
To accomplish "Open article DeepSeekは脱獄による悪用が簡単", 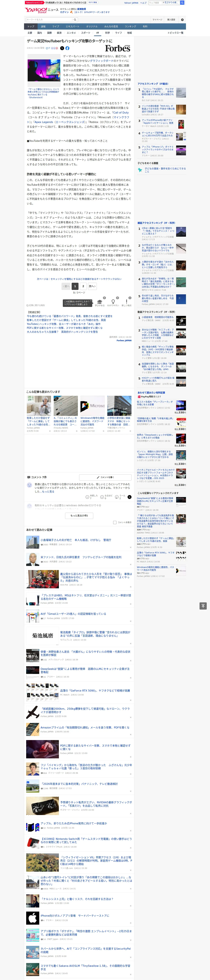I will 85,670.
